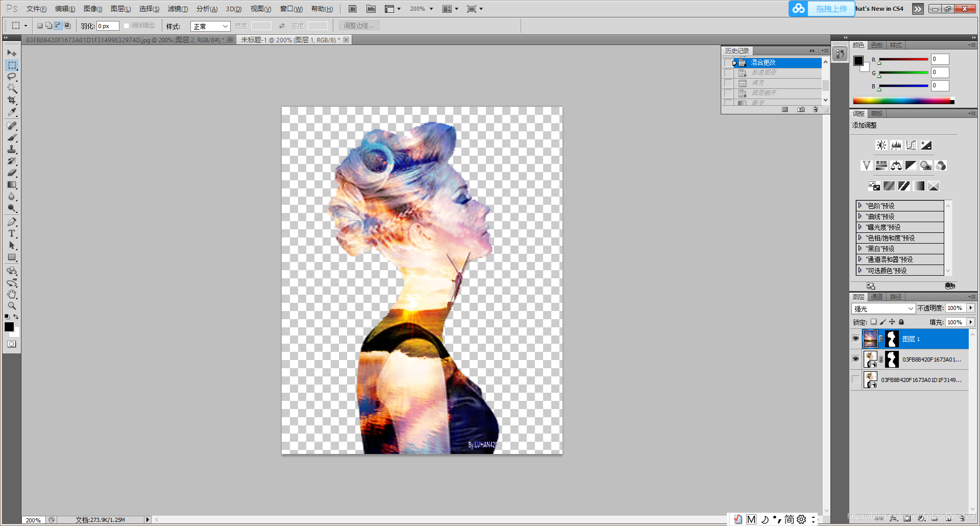
Task: Select the Magic Wand tool
Action: pos(12,88)
